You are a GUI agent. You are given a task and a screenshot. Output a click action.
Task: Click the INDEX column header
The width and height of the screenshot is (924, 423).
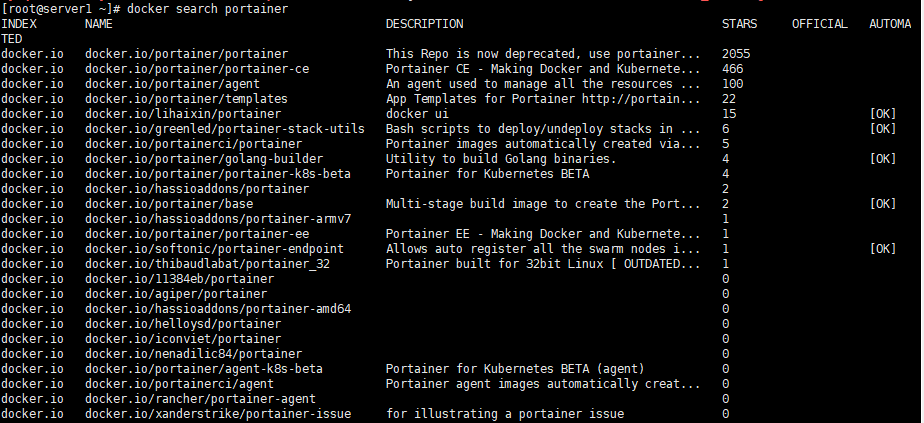click(19, 24)
